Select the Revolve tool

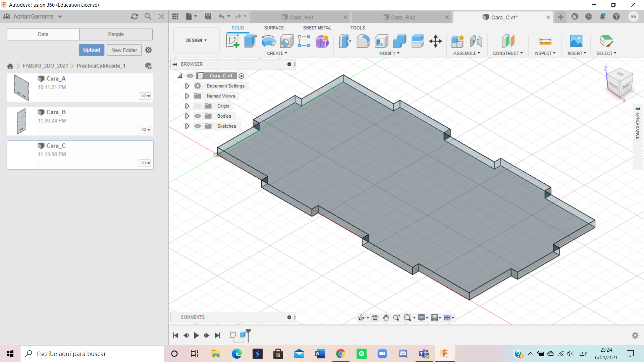(269, 41)
